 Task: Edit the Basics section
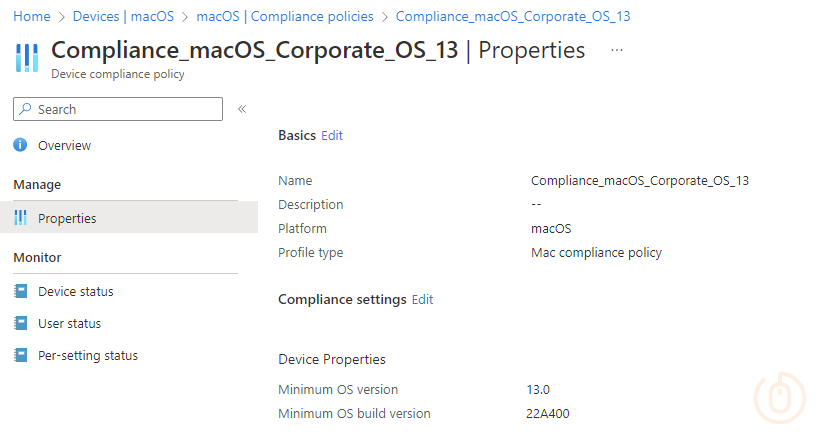[332, 135]
